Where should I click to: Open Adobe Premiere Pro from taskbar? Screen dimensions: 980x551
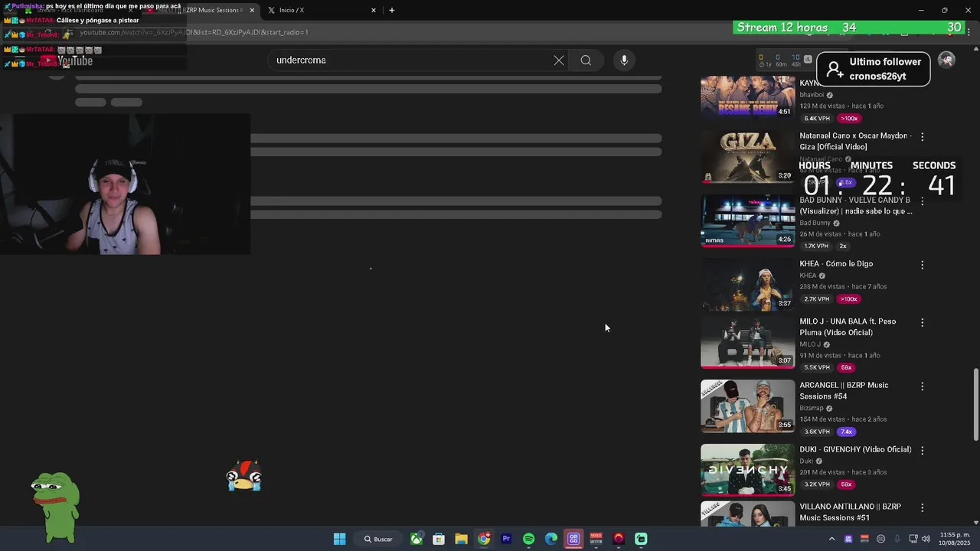(x=506, y=539)
